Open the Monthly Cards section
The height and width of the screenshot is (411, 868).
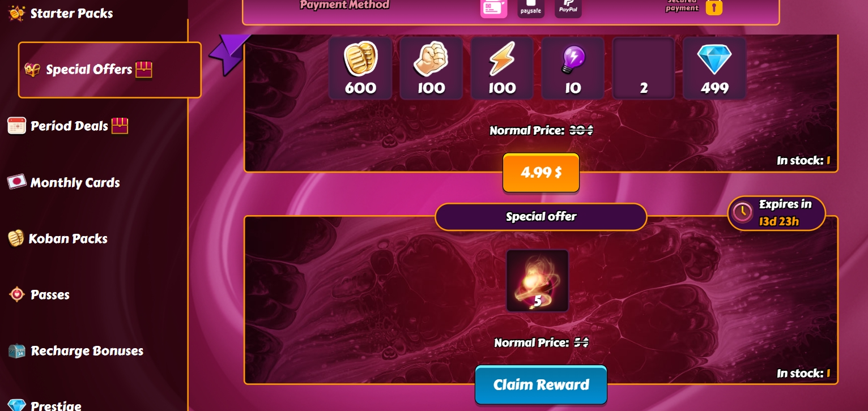(63, 182)
